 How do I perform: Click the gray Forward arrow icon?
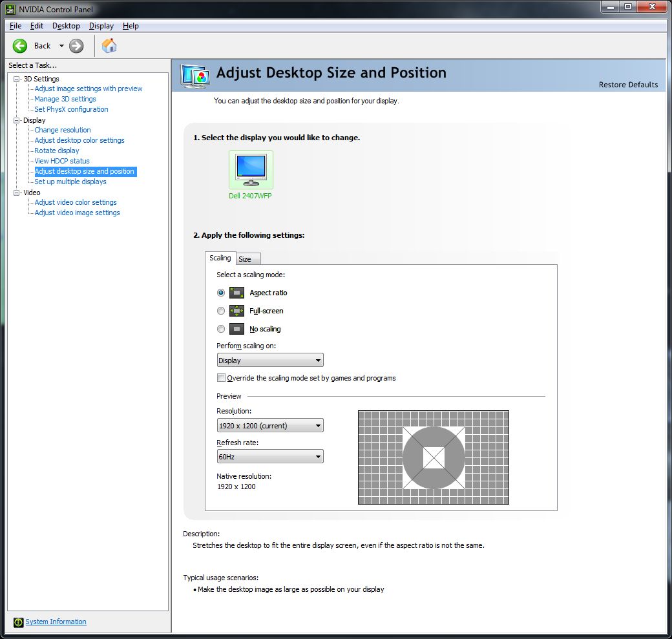(x=76, y=46)
